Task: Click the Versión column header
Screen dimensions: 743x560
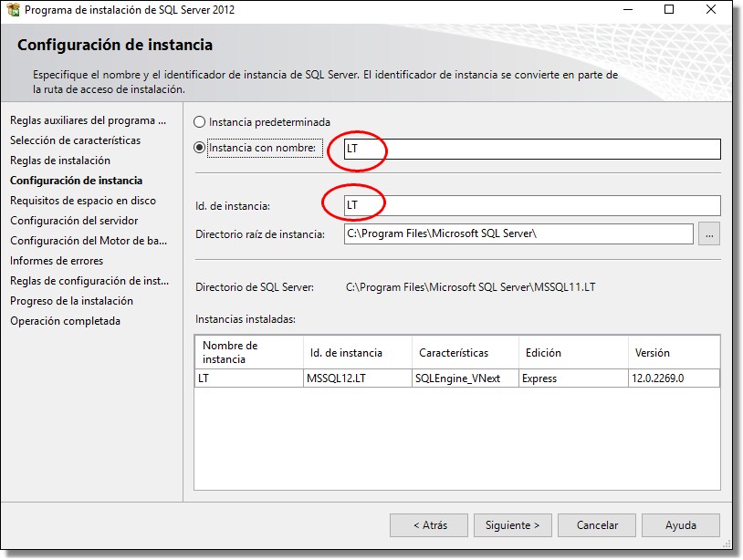Action: [x=675, y=353]
